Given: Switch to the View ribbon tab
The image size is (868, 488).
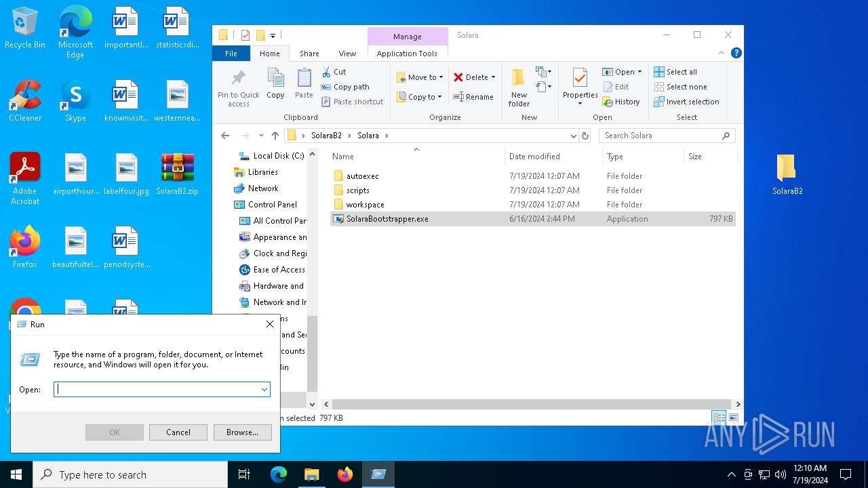Looking at the screenshot, I should pyautogui.click(x=347, y=54).
